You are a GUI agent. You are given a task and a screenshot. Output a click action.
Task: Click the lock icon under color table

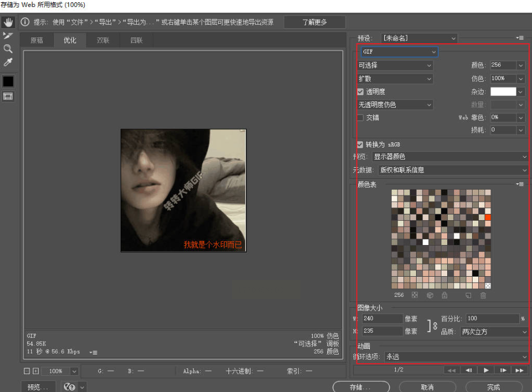pos(444,295)
